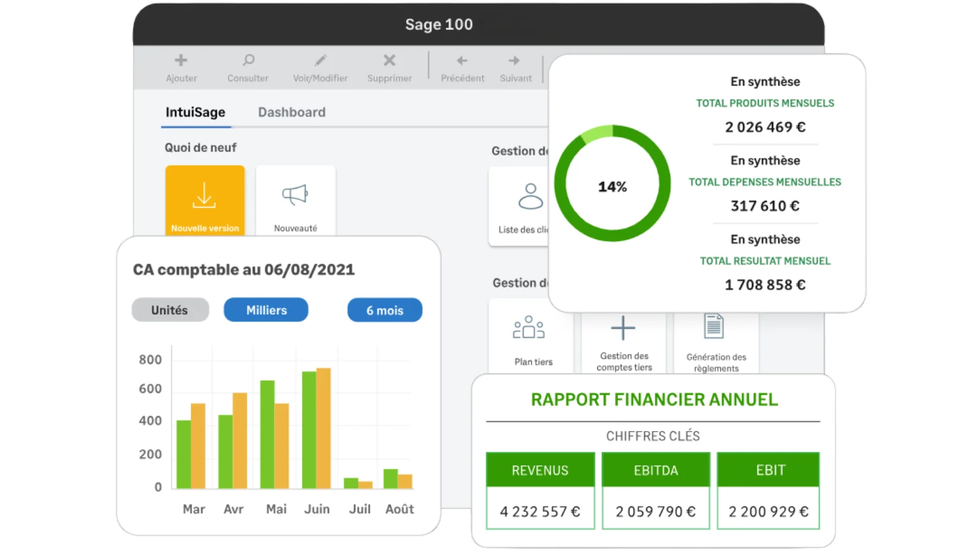980x551 pixels.
Task: Click TOTAL RESULTAT MENSUEL label
Action: (x=765, y=261)
